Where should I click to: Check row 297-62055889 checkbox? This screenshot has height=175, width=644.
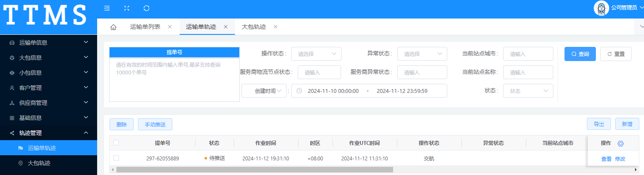click(116, 158)
